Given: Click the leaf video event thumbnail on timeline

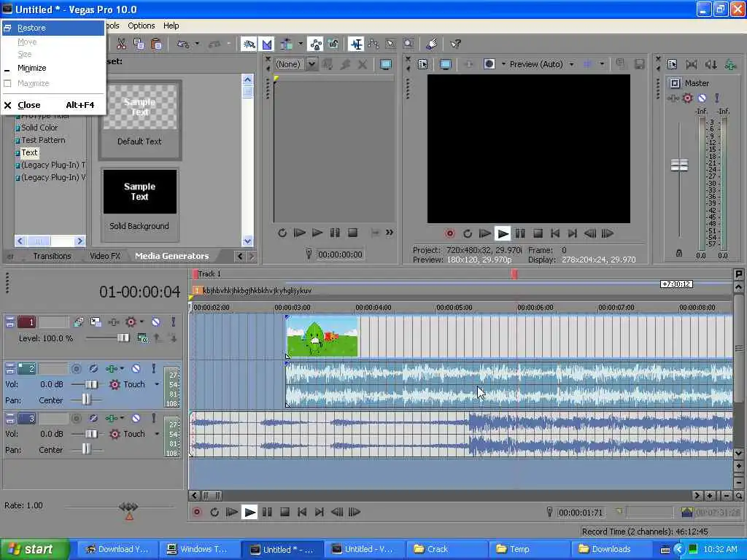Looking at the screenshot, I should (322, 336).
